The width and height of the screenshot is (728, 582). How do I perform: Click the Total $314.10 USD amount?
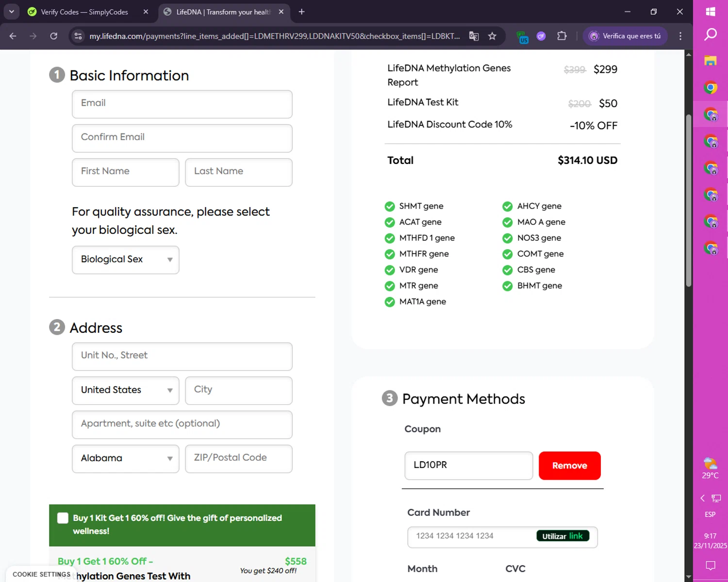(587, 161)
